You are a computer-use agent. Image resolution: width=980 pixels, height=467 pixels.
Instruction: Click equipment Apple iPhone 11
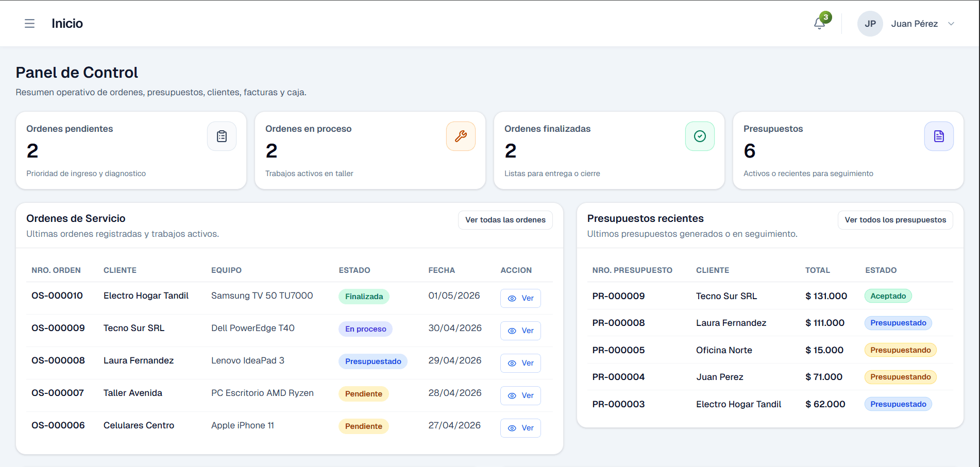(x=243, y=425)
